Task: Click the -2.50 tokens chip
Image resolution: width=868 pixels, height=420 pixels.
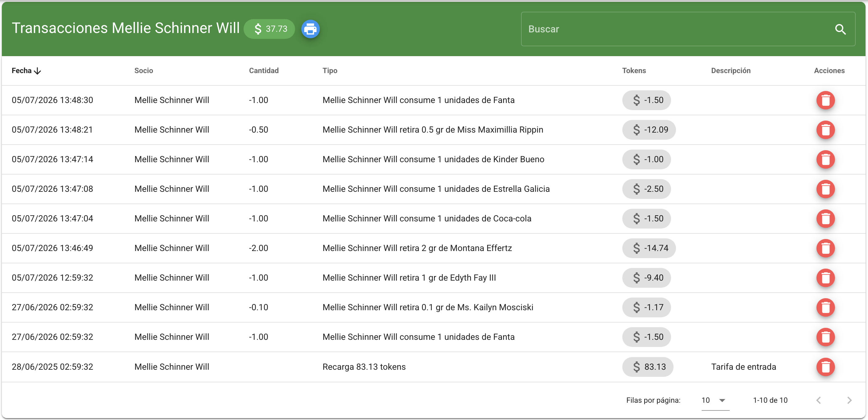Action: (x=646, y=189)
